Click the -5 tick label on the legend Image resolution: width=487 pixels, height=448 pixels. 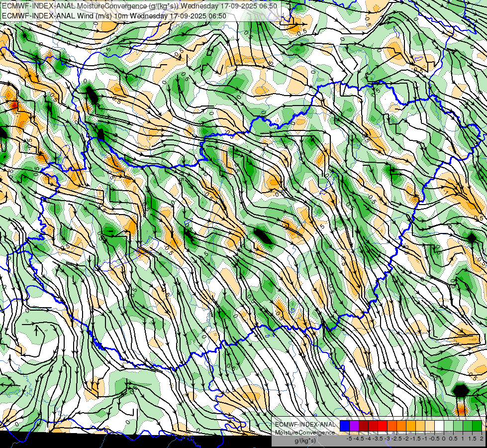(349, 439)
